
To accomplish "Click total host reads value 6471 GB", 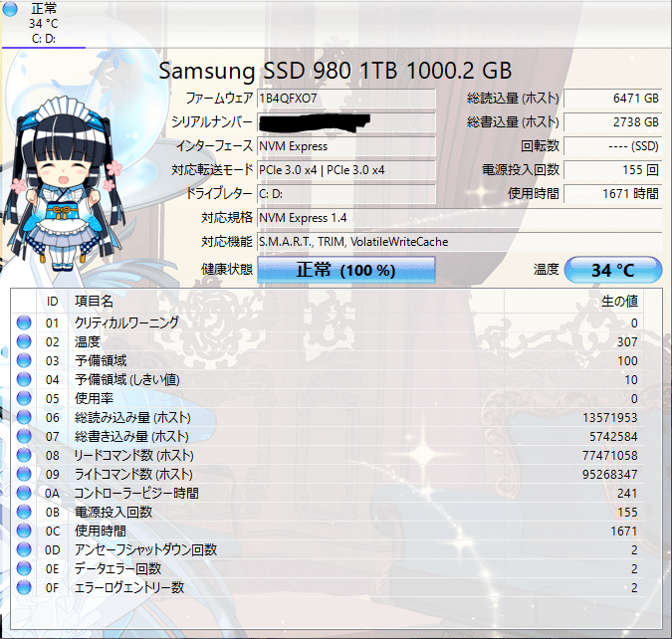I will coord(613,99).
